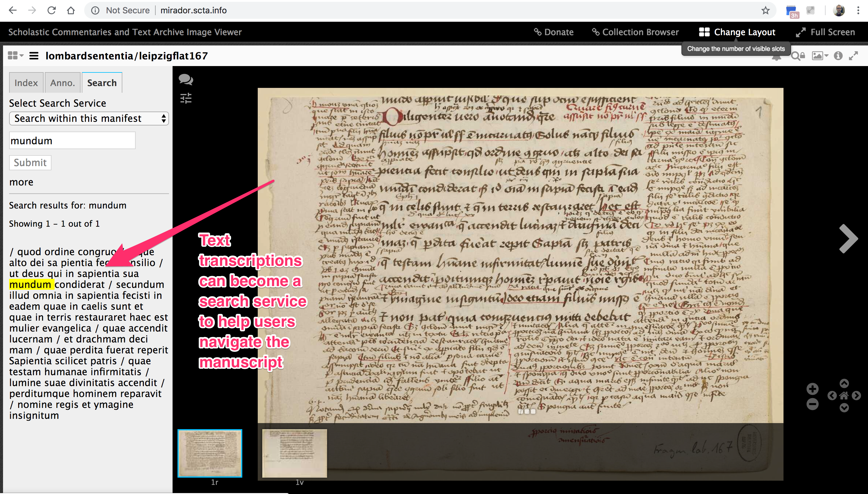
Task: Reset view with home icon
Action: point(844,396)
